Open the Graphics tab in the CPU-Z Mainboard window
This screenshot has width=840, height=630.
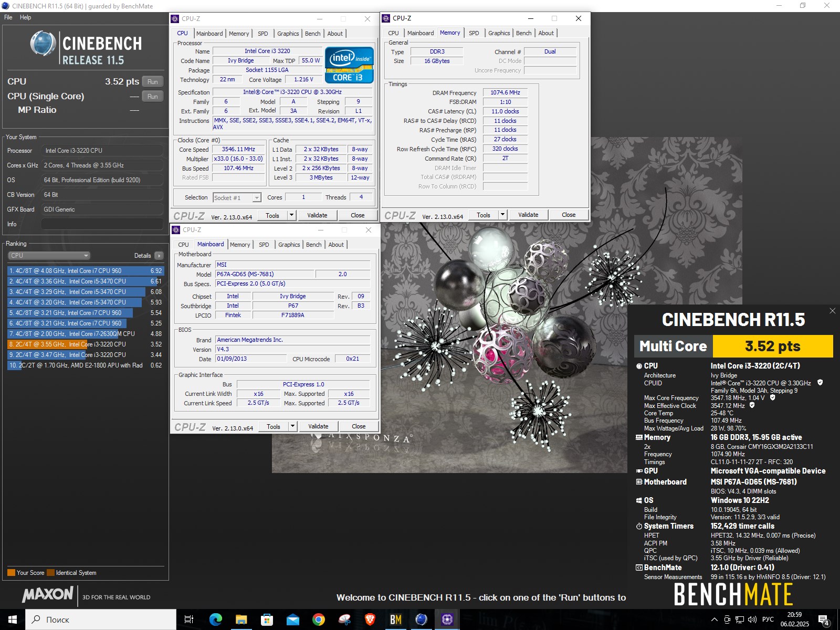pos(289,245)
